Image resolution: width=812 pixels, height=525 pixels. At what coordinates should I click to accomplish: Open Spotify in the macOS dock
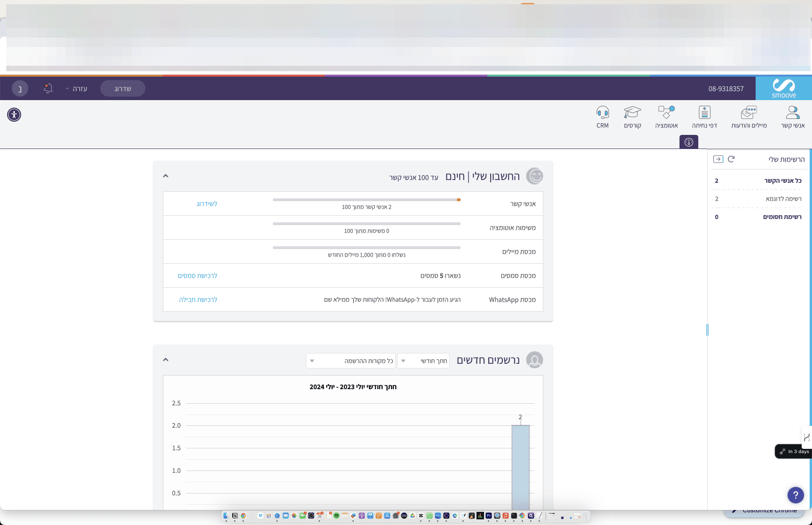coord(336,516)
